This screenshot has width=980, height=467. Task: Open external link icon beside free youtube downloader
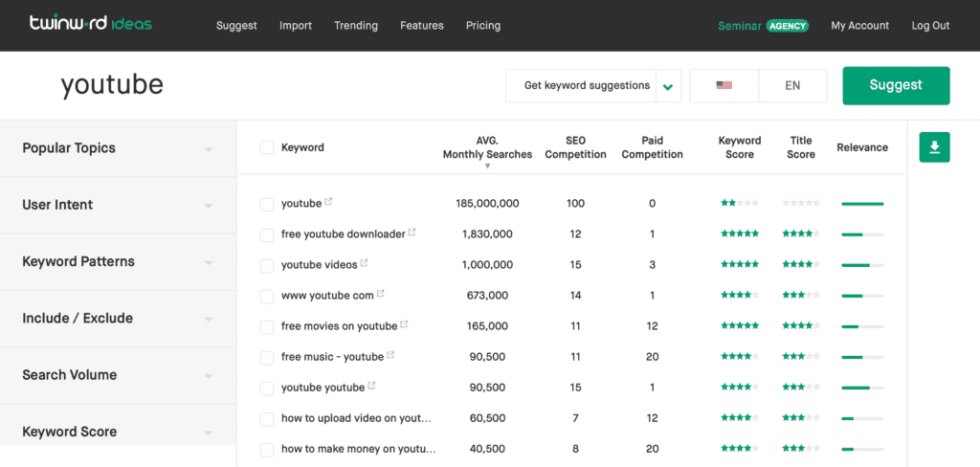(412, 233)
